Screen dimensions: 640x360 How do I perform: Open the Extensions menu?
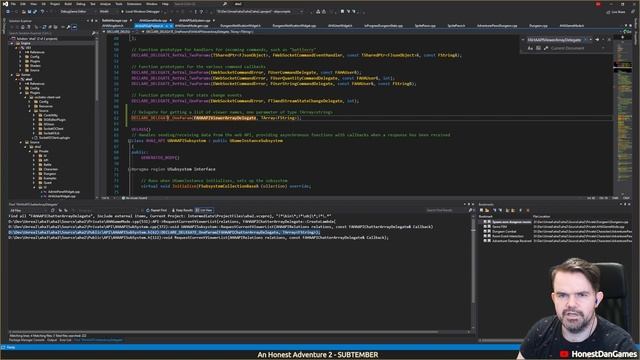(x=134, y=4)
